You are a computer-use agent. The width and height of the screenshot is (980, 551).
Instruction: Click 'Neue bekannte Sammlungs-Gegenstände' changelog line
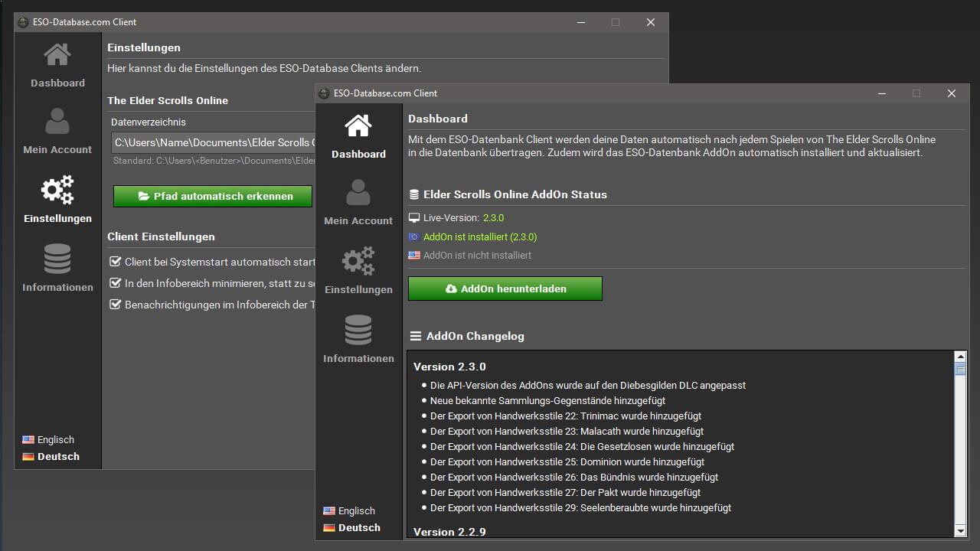point(547,401)
